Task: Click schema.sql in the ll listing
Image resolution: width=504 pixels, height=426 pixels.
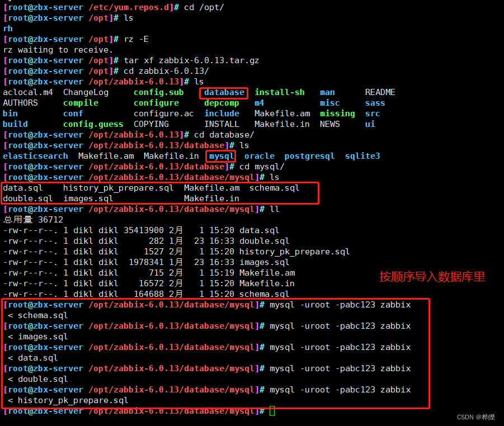Action: point(264,294)
